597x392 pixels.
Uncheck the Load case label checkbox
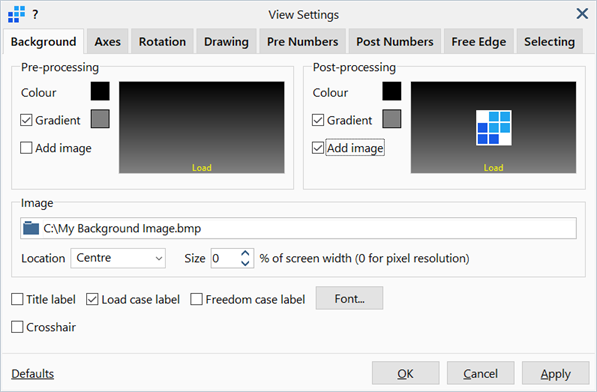point(92,300)
